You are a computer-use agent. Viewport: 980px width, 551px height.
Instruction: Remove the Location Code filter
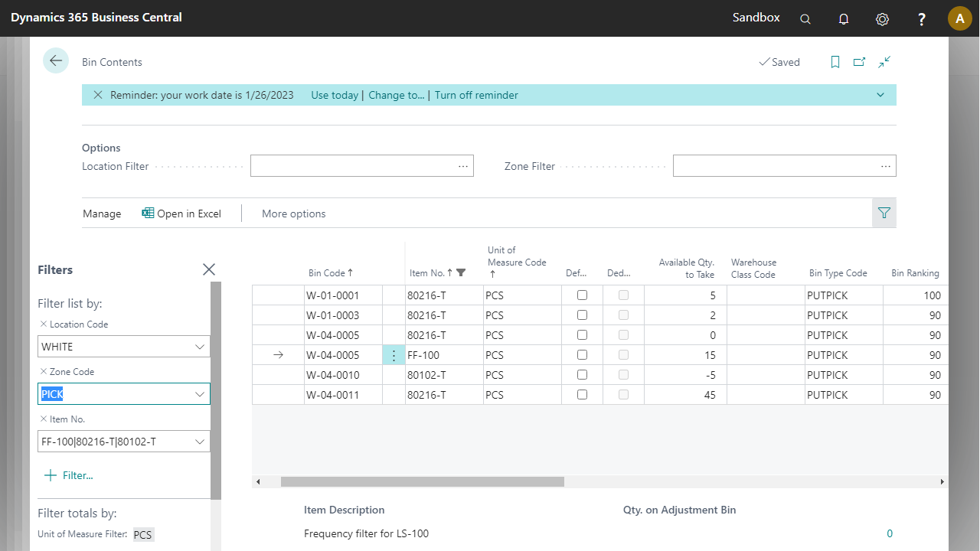[x=44, y=324]
